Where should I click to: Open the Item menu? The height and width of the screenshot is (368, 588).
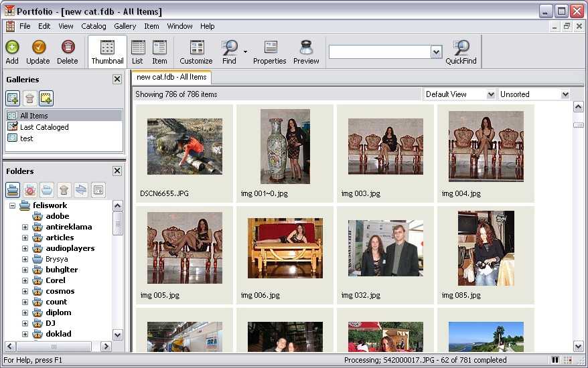[151, 26]
